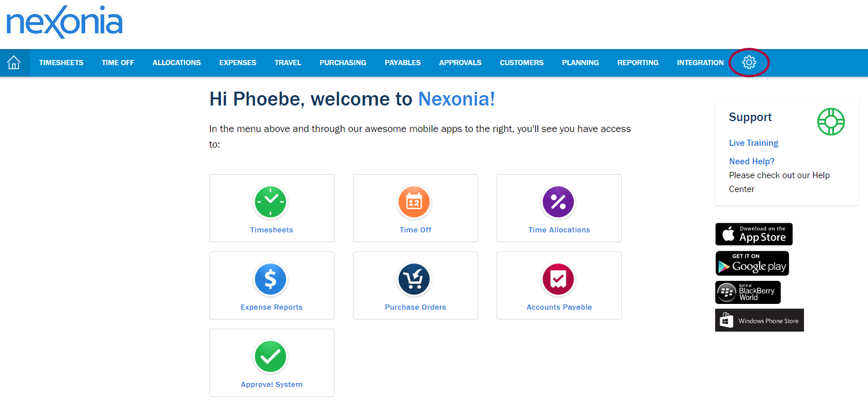This screenshot has height=406, width=868.
Task: Open the purple Time Allocations percent icon
Action: (x=558, y=202)
